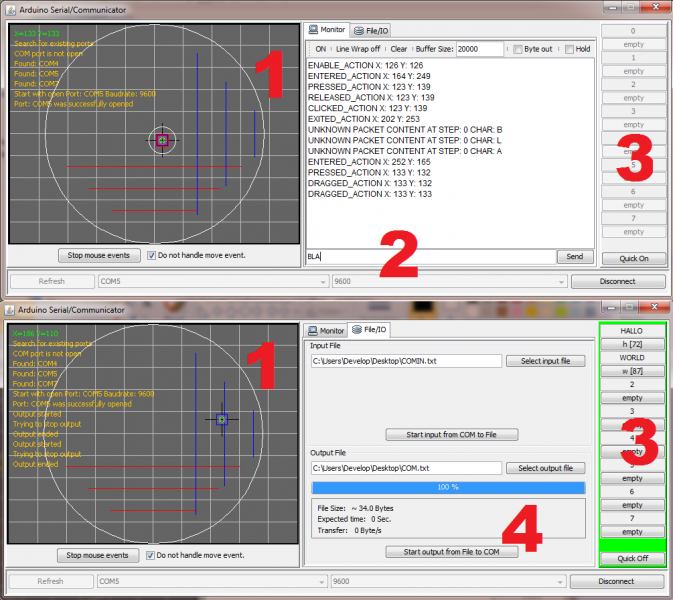Click the empty quick button under slot 6 in the top window
The image size is (673, 600).
click(x=634, y=205)
